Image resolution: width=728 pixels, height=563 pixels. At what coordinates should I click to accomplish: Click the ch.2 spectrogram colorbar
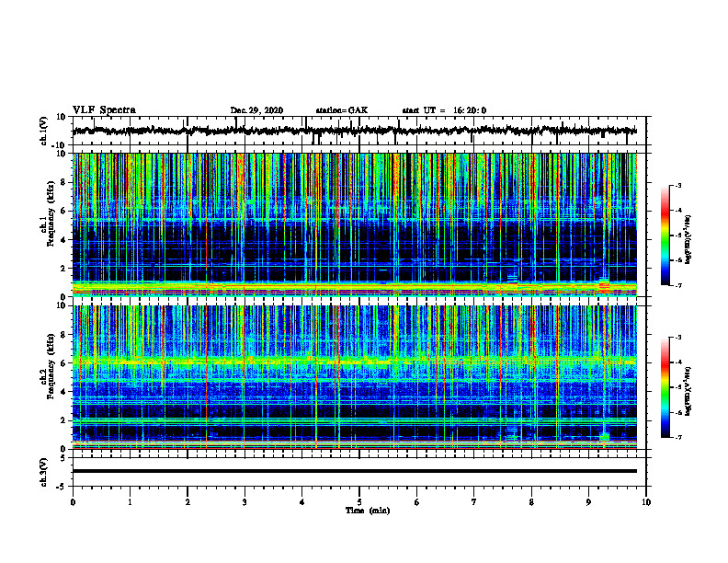[x=665, y=387]
